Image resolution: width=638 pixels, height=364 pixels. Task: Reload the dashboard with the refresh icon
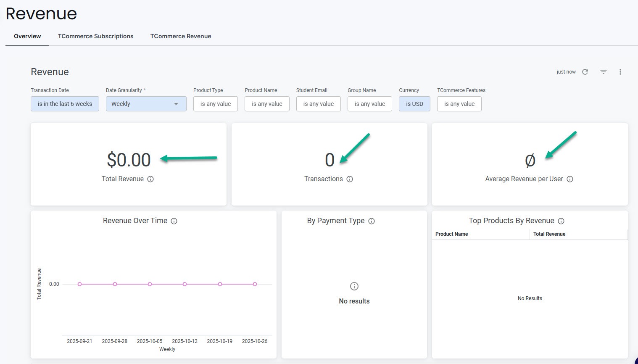tap(585, 72)
